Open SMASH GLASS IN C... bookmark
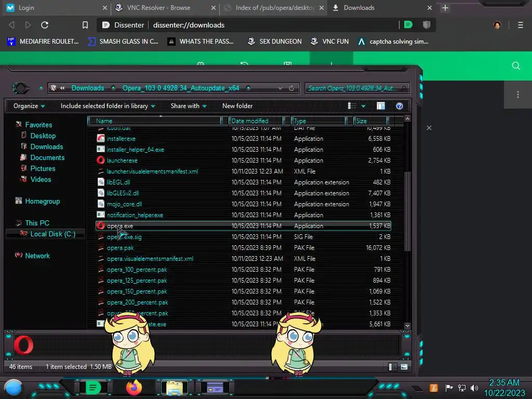The height and width of the screenshot is (399, 532). pyautogui.click(x=123, y=42)
